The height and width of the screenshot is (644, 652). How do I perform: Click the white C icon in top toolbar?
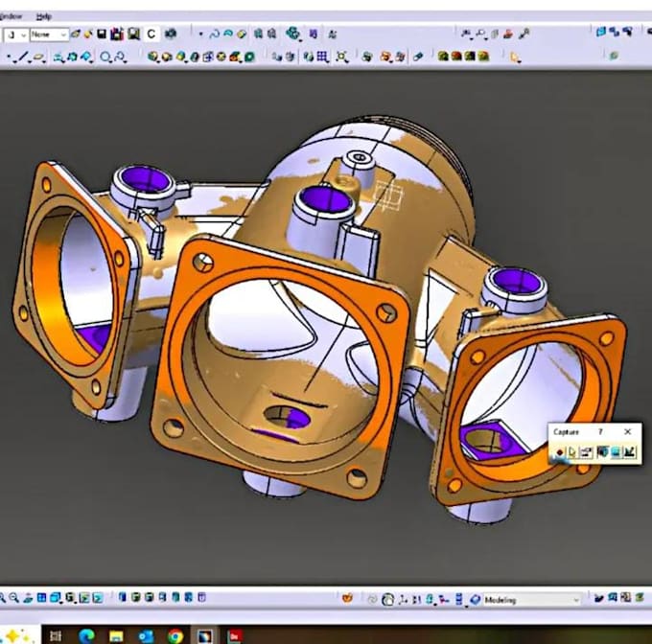click(x=151, y=34)
